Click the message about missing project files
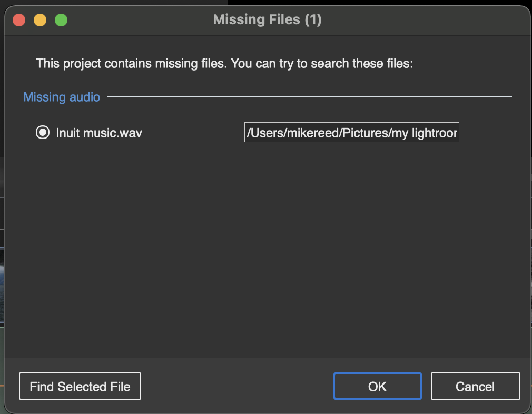Viewport: 532px width, 414px height. pyautogui.click(x=224, y=63)
